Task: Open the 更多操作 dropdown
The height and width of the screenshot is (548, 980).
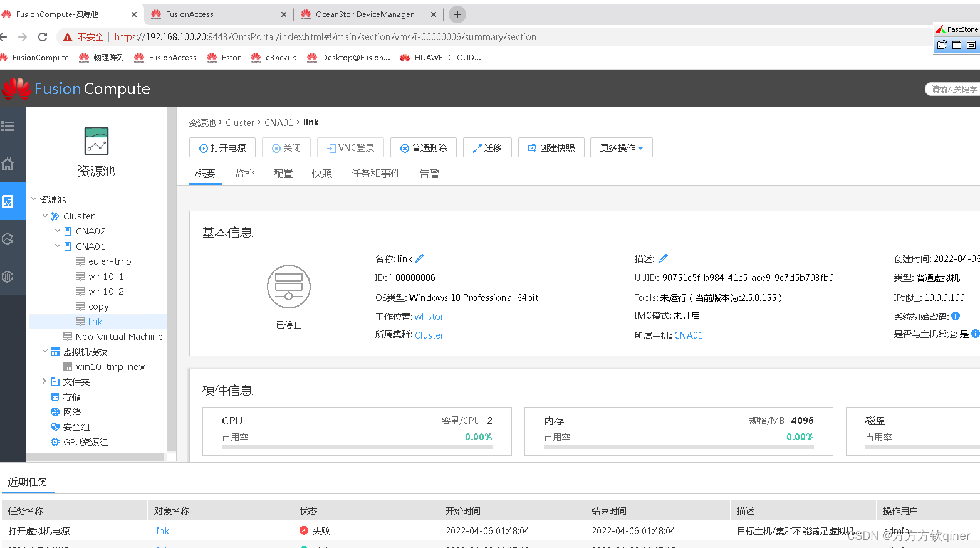Action: click(621, 148)
